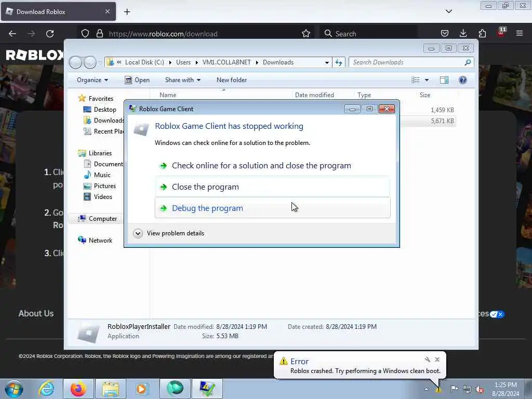
Task: Expand View problem details chevron
Action: pos(138,233)
